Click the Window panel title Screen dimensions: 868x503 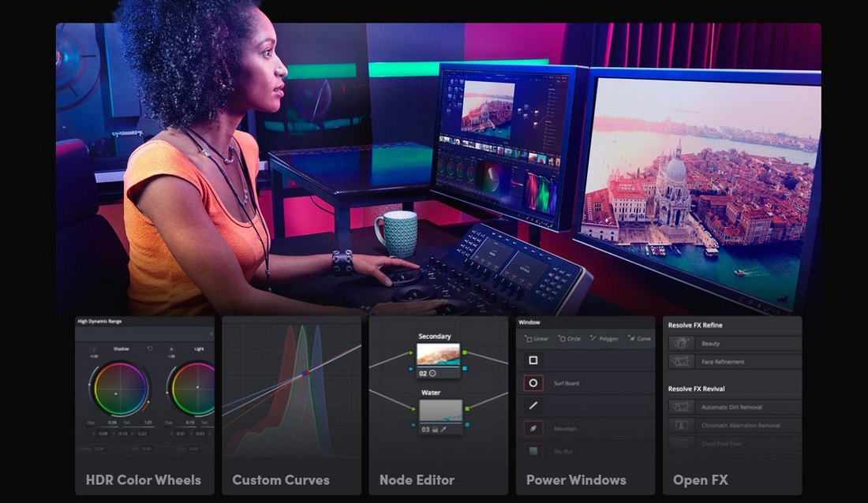[x=529, y=322]
